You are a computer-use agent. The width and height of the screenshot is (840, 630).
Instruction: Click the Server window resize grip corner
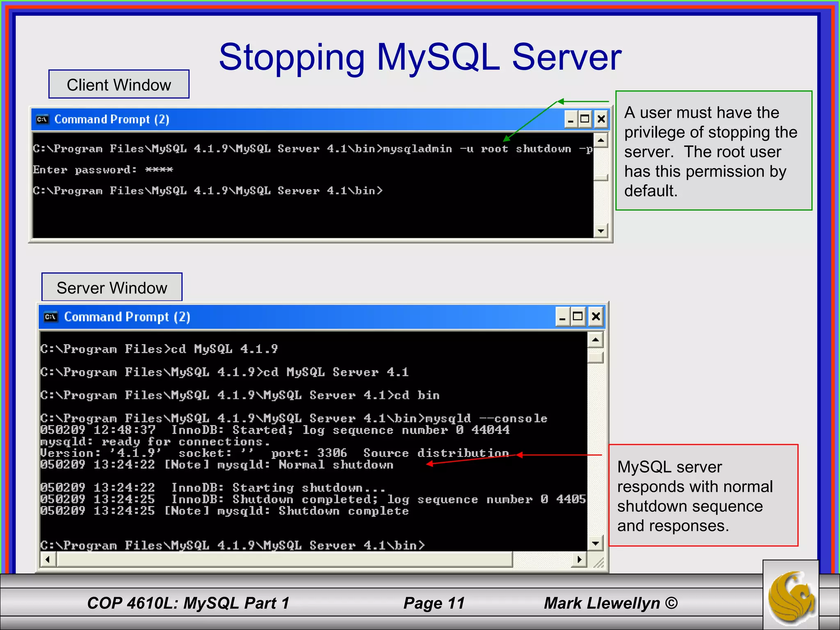pos(598,562)
